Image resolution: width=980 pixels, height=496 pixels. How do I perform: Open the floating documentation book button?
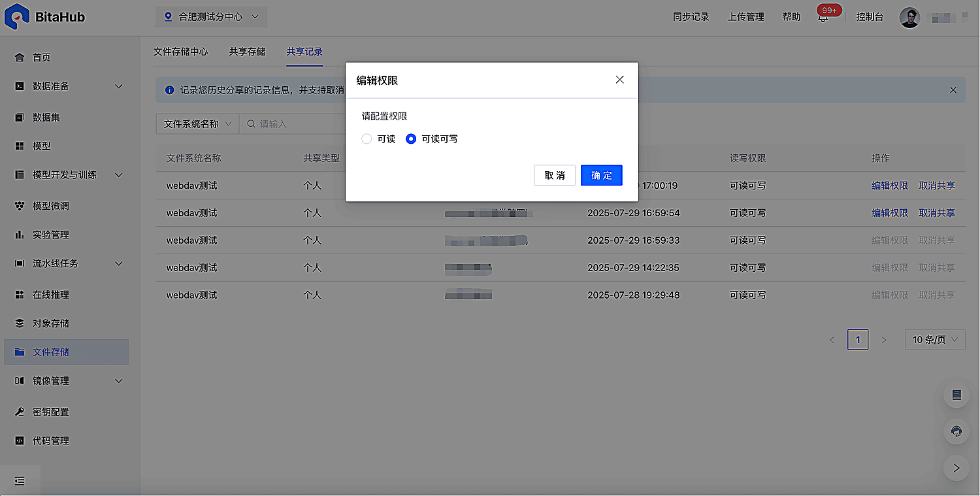956,395
